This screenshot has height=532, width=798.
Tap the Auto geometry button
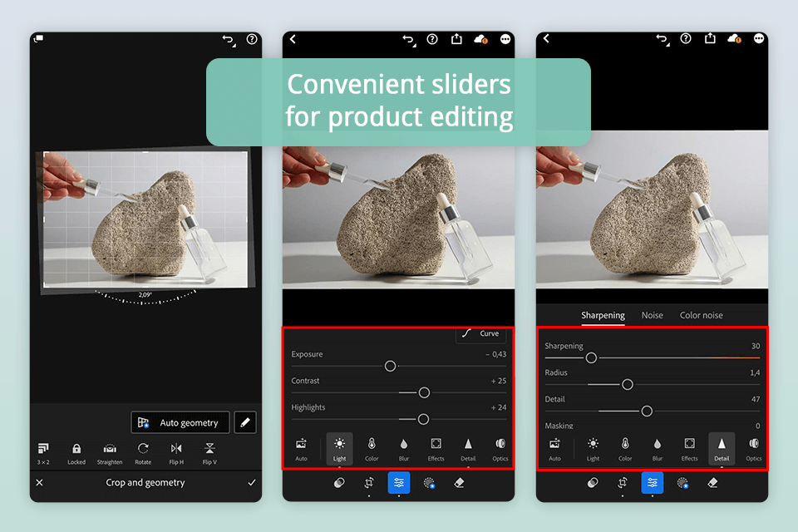(x=180, y=422)
